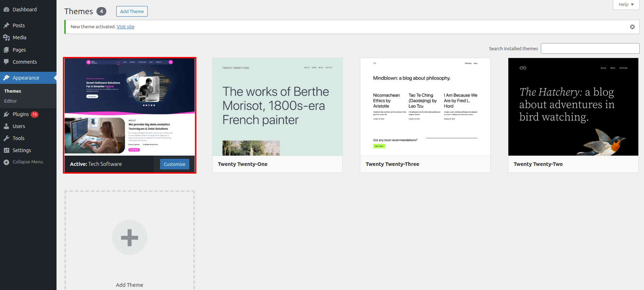Click the Tools wrench icon
Screen dimensions: 644x290
pos(6,138)
